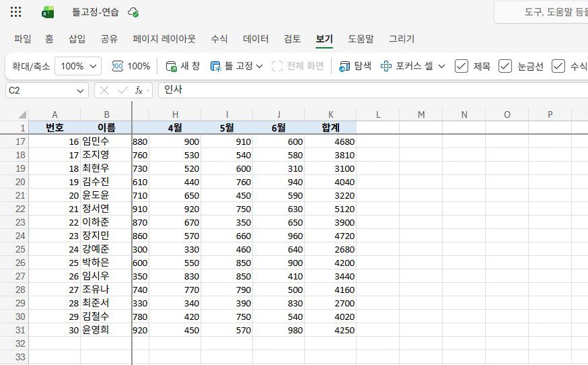The image size is (588, 365).
Task: Click the total cell 4680
Action: click(331, 141)
